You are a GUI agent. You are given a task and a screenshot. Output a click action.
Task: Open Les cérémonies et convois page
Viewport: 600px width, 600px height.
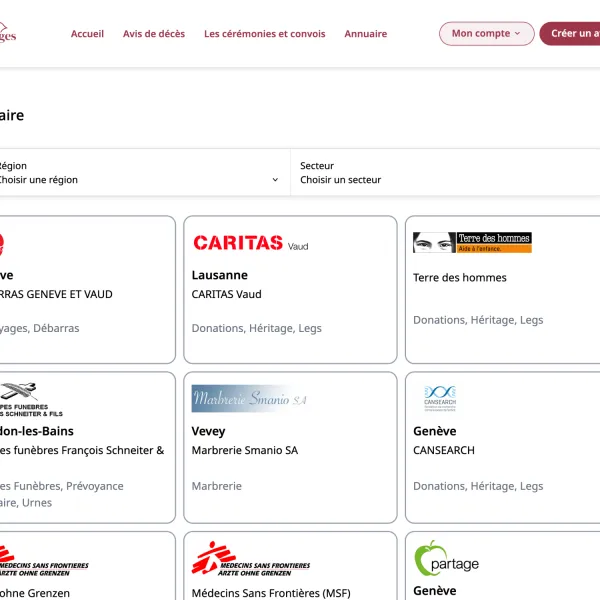pyautogui.click(x=264, y=34)
